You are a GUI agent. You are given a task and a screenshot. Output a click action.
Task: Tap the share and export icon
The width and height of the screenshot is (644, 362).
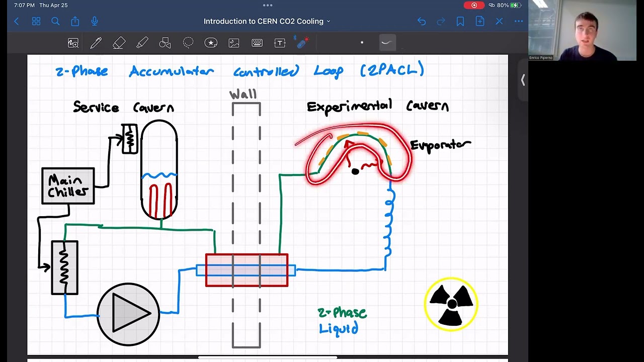click(75, 21)
